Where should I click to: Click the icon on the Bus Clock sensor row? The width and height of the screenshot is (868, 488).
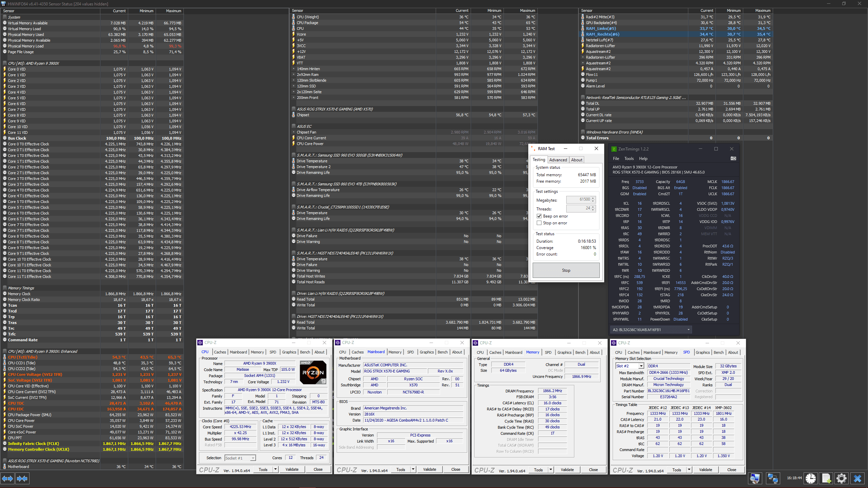pyautogui.click(x=5, y=138)
